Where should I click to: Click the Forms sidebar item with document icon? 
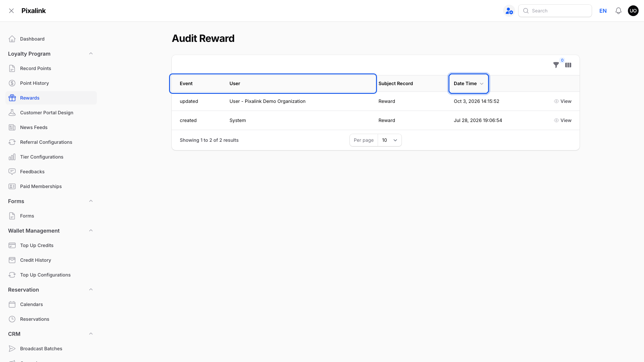51,216
